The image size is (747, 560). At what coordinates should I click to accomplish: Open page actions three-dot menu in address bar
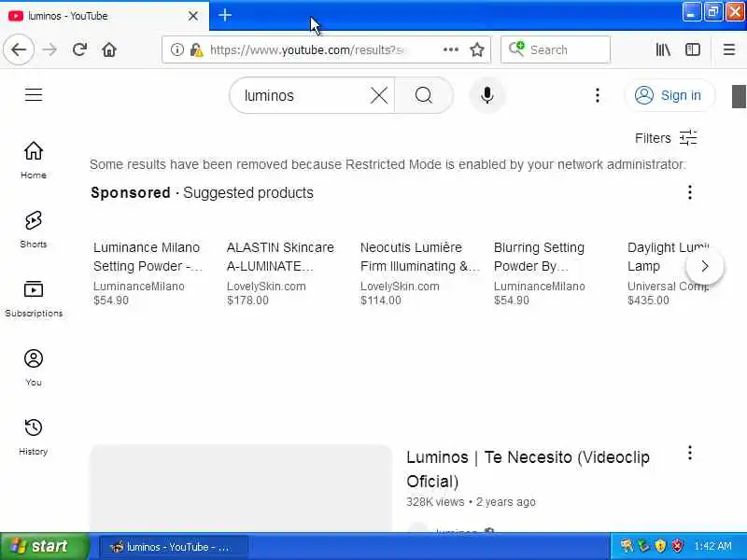coord(451,49)
